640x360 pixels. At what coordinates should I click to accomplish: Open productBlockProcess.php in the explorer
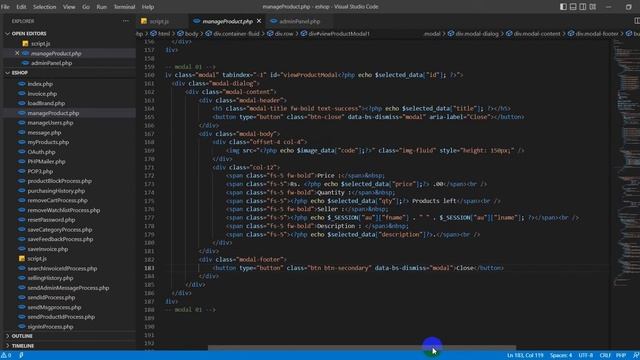tap(60, 181)
